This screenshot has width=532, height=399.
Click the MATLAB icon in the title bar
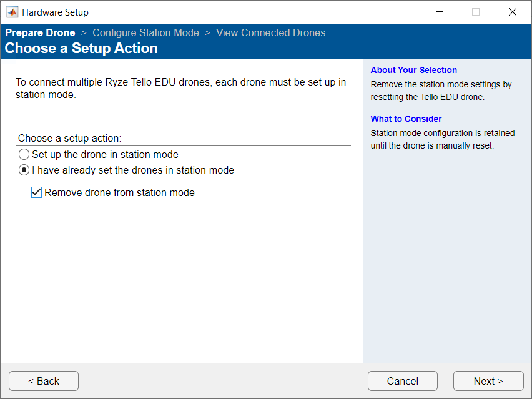(12, 11)
